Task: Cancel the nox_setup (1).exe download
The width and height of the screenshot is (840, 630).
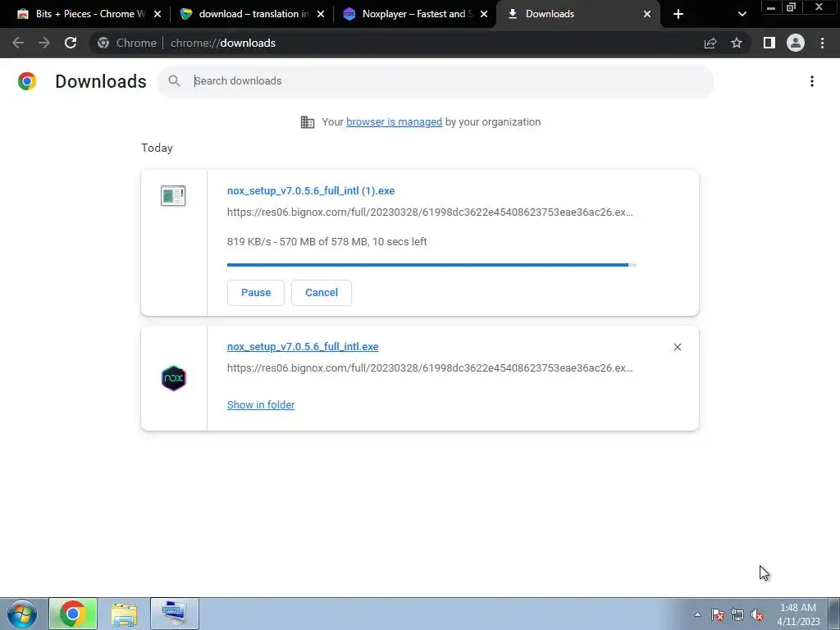Action: (x=322, y=293)
